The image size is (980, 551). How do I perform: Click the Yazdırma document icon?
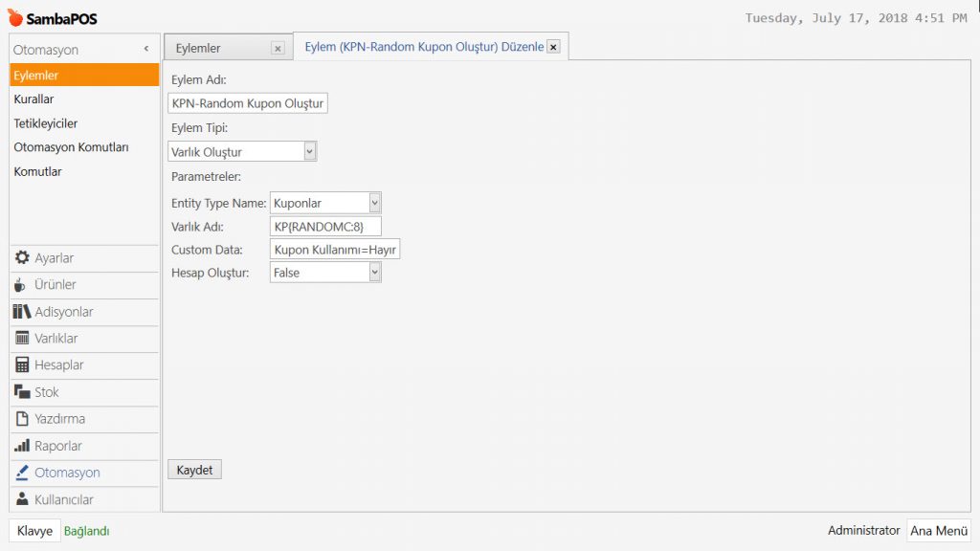pyautogui.click(x=22, y=419)
